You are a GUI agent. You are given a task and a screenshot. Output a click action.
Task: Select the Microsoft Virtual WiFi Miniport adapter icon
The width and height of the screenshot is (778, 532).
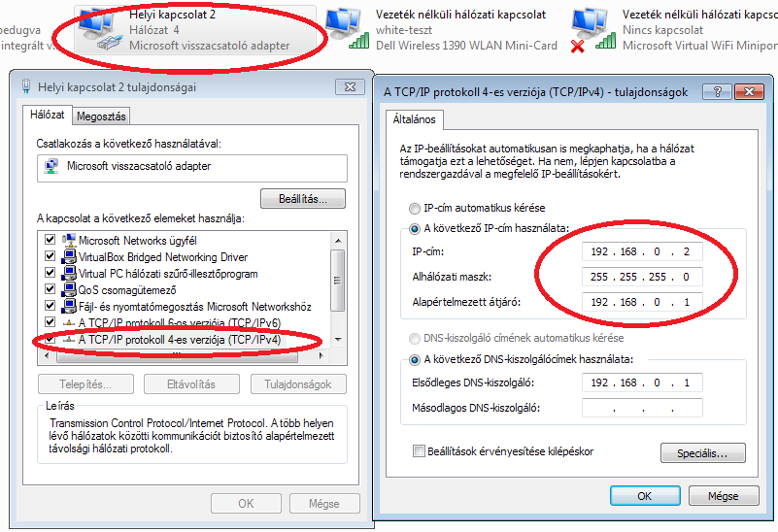(592, 30)
